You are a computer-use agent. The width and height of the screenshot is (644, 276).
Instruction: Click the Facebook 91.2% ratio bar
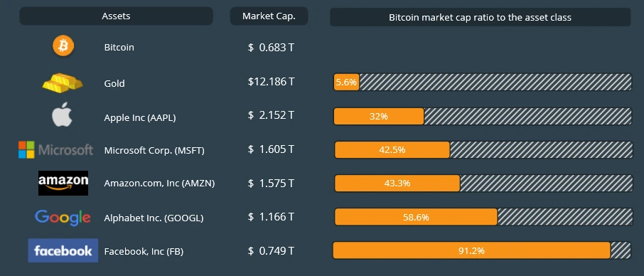point(481,250)
